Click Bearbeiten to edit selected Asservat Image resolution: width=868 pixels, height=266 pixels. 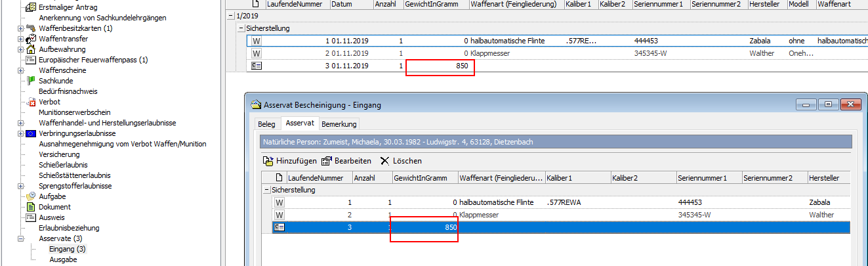pyautogui.click(x=346, y=161)
